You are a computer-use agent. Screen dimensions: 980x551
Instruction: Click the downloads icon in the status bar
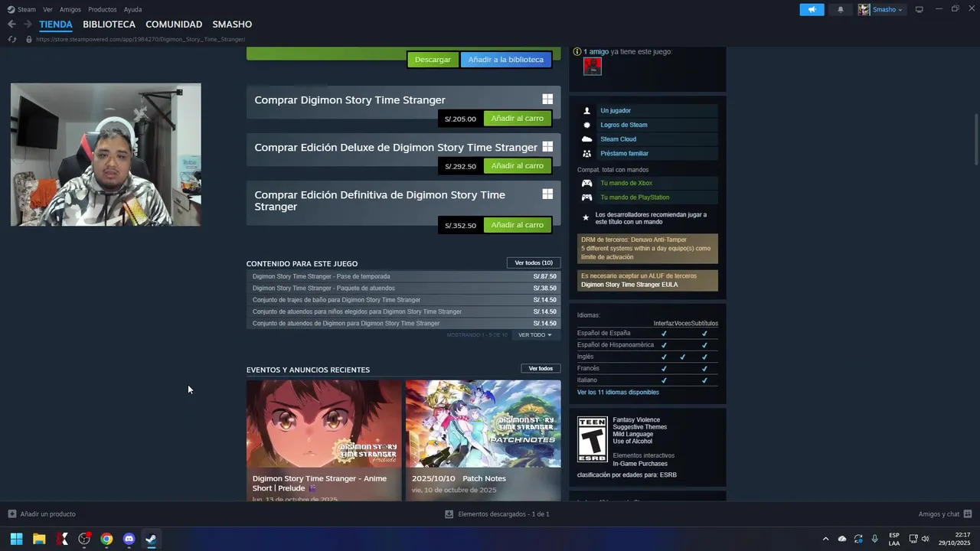[449, 514]
